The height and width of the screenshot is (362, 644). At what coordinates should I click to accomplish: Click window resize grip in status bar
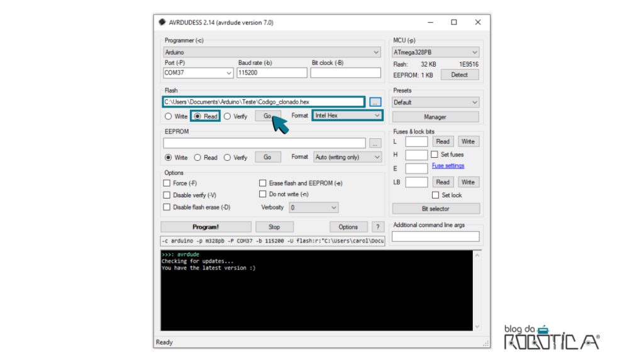(486, 344)
